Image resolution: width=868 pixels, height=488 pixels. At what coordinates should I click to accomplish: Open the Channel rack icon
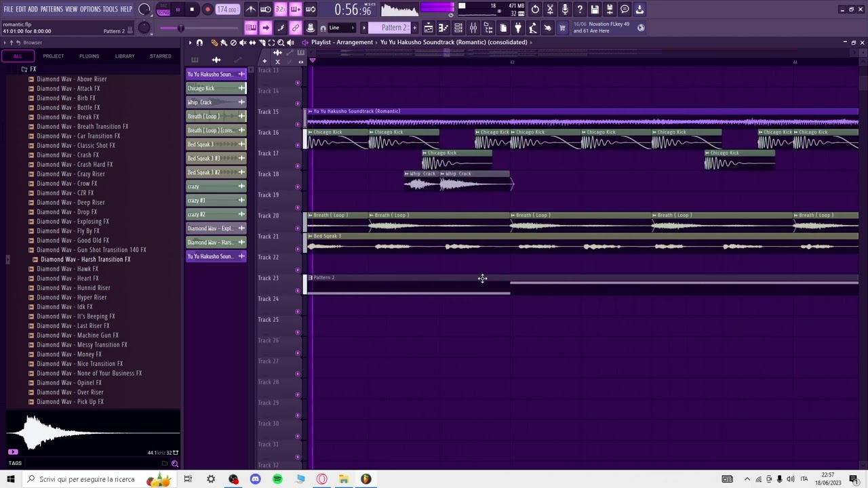pos(458,28)
